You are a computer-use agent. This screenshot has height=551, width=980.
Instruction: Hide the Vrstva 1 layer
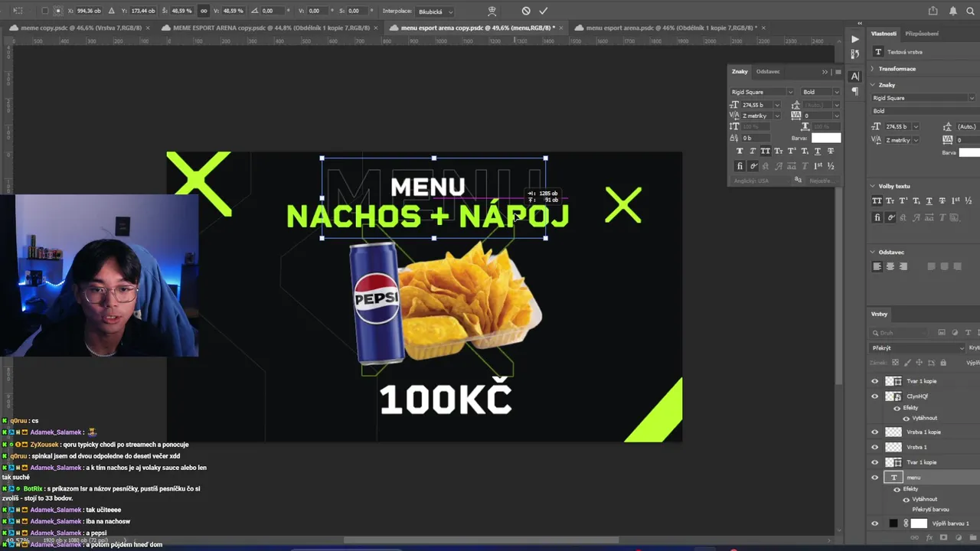875,447
